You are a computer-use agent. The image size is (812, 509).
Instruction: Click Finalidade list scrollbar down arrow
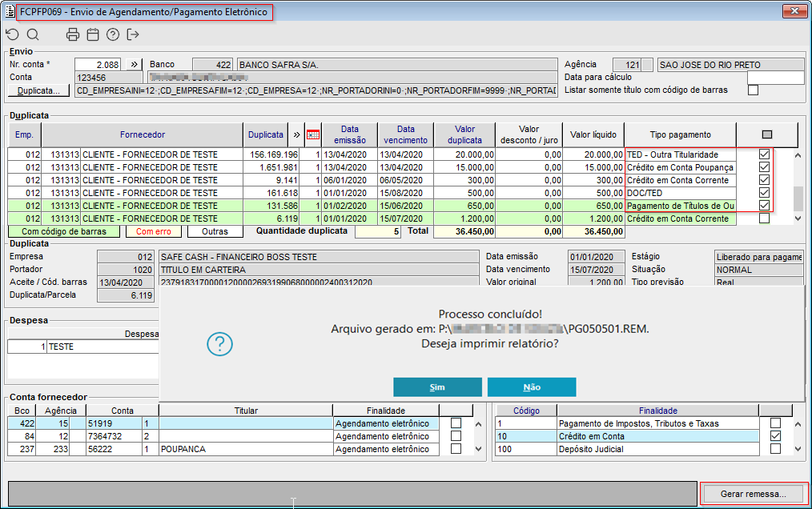[x=798, y=449]
